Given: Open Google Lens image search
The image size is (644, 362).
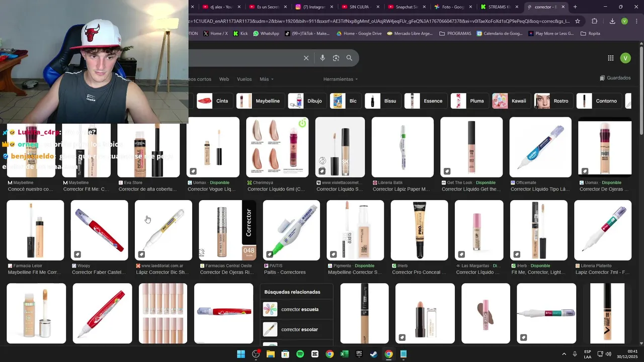Looking at the screenshot, I should coord(336,58).
